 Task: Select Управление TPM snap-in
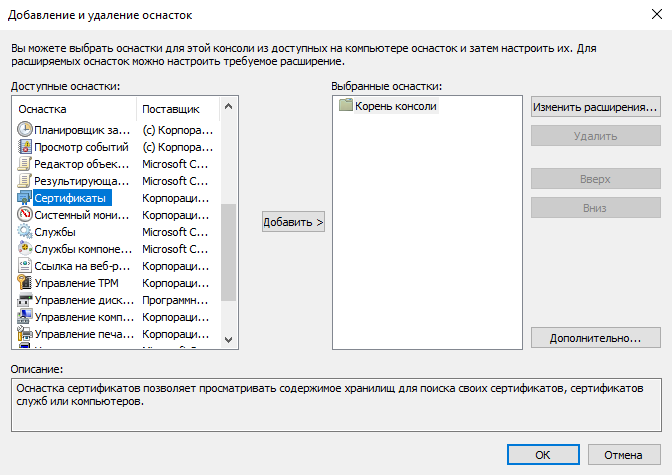(x=116, y=283)
